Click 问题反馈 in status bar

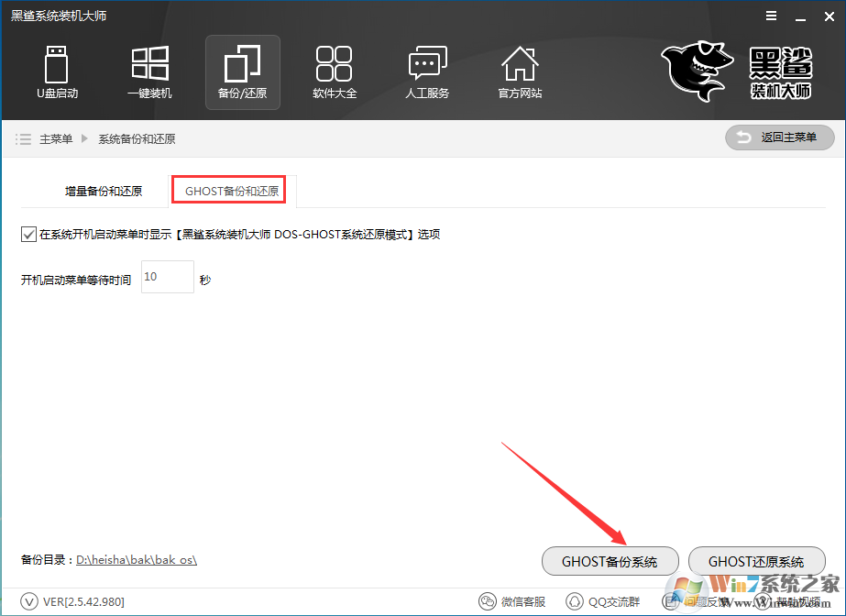696,601
